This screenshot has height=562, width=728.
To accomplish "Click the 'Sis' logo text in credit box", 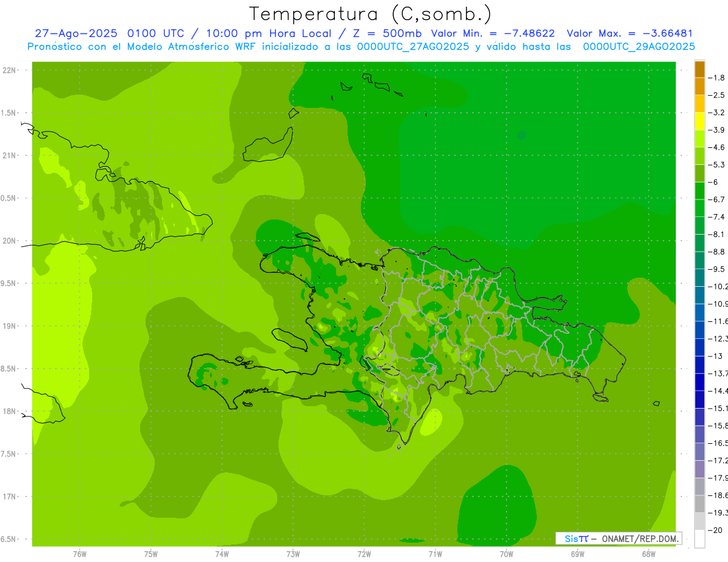I will [571, 538].
